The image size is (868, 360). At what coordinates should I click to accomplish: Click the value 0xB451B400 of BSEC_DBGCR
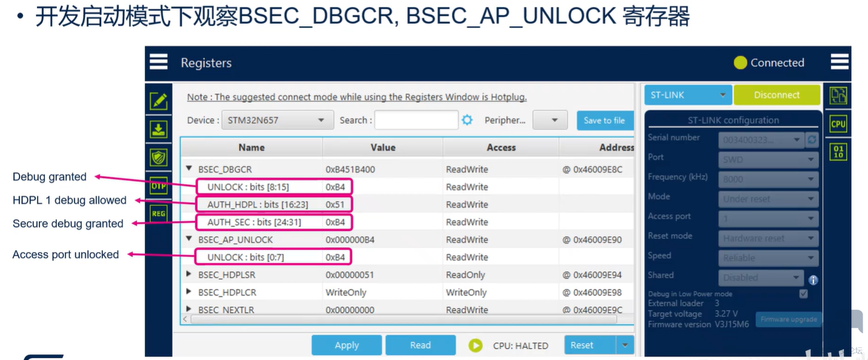click(x=350, y=169)
